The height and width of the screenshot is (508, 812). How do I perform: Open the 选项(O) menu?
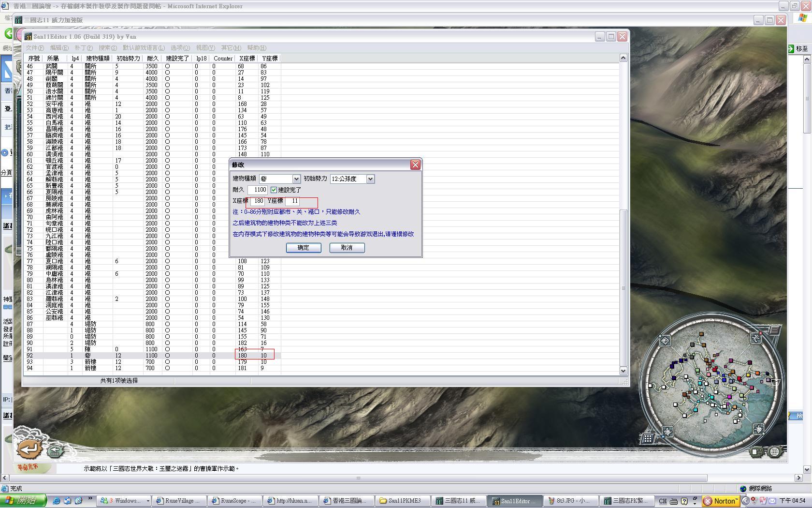(x=180, y=48)
